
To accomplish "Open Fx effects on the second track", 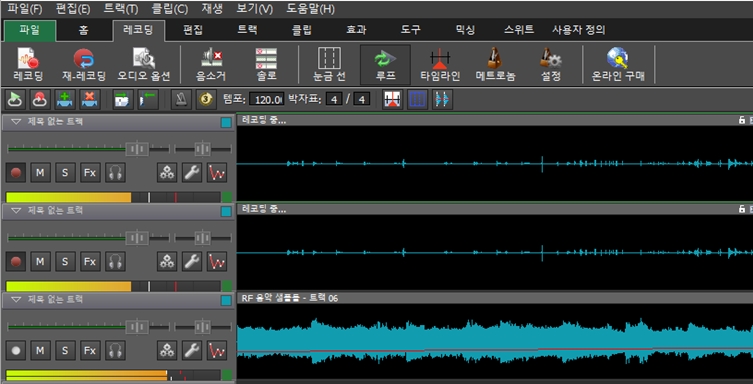I will 90,262.
